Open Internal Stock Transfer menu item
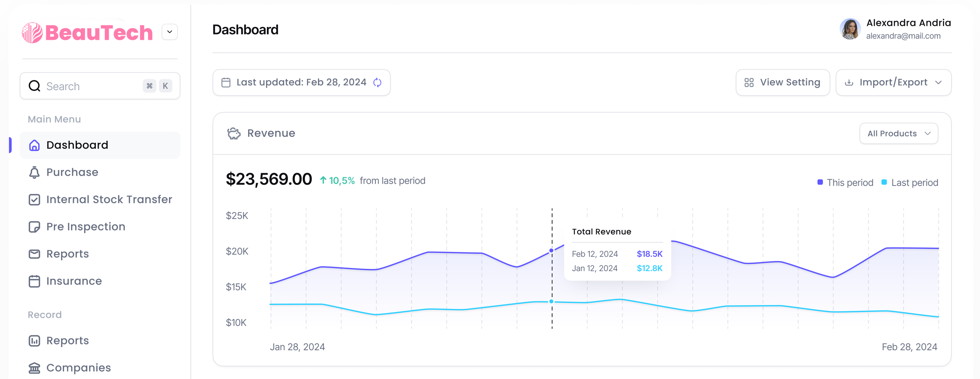Image resolution: width=980 pixels, height=379 pixels. pyautogui.click(x=109, y=199)
